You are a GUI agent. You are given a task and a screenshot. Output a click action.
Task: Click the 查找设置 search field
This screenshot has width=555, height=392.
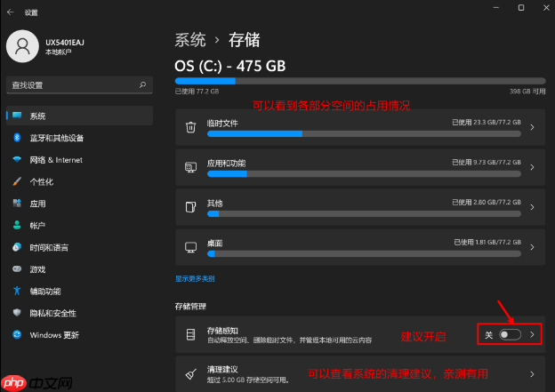click(x=80, y=85)
